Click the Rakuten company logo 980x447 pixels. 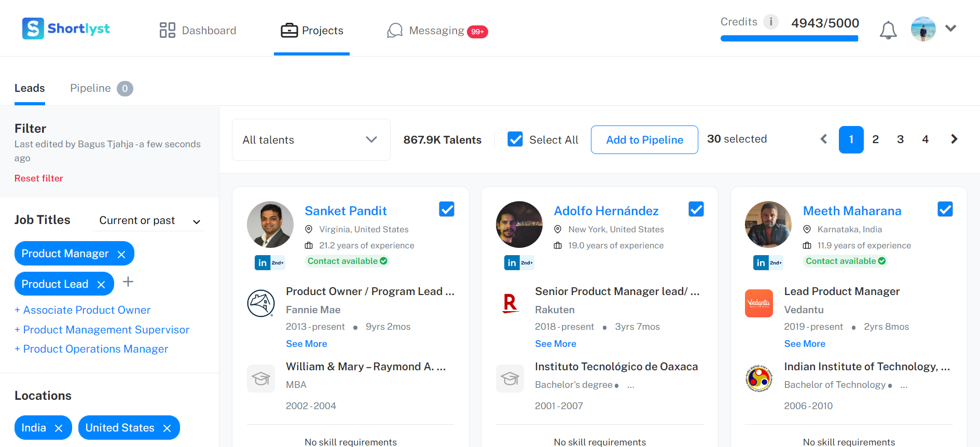pos(510,303)
